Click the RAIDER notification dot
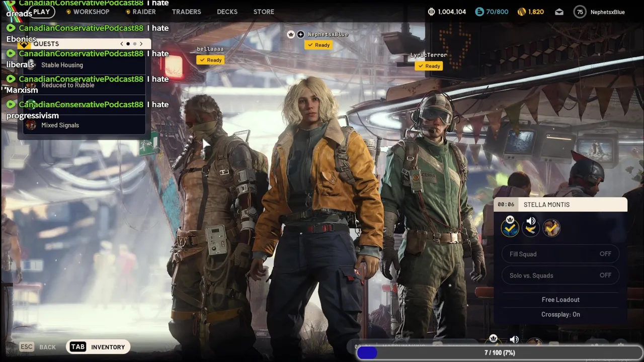Image resolution: width=644 pixels, height=362 pixels. pos(128,12)
